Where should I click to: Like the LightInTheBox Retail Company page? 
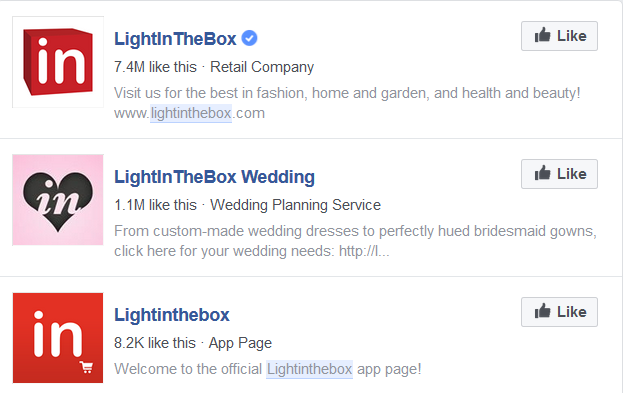click(559, 36)
